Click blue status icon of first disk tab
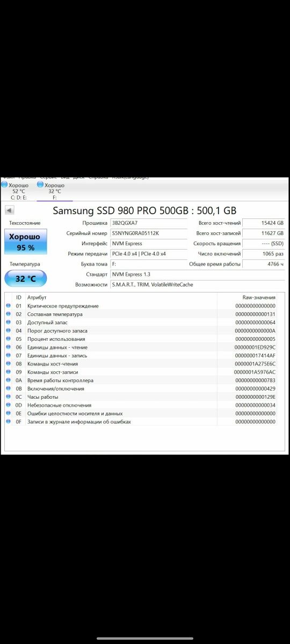Screen dimensions: 290x644 (4, 185)
